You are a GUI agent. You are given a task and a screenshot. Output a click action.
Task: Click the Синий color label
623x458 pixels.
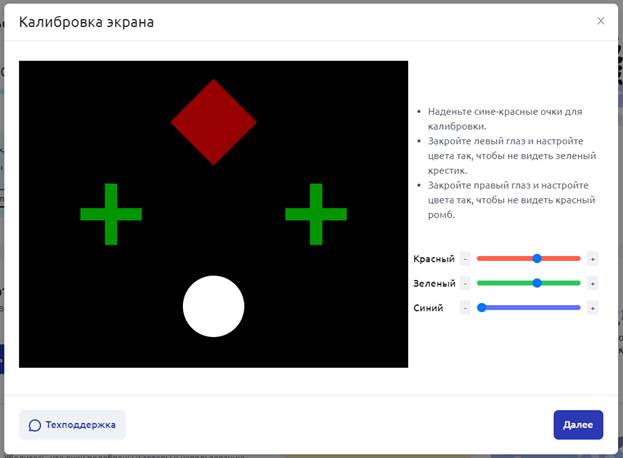428,308
